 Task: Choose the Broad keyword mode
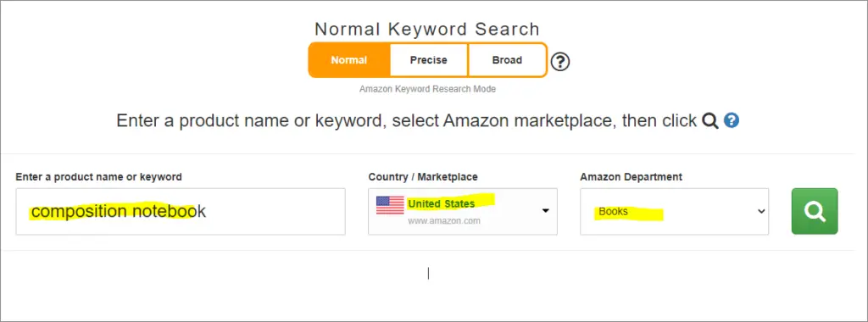coord(507,60)
